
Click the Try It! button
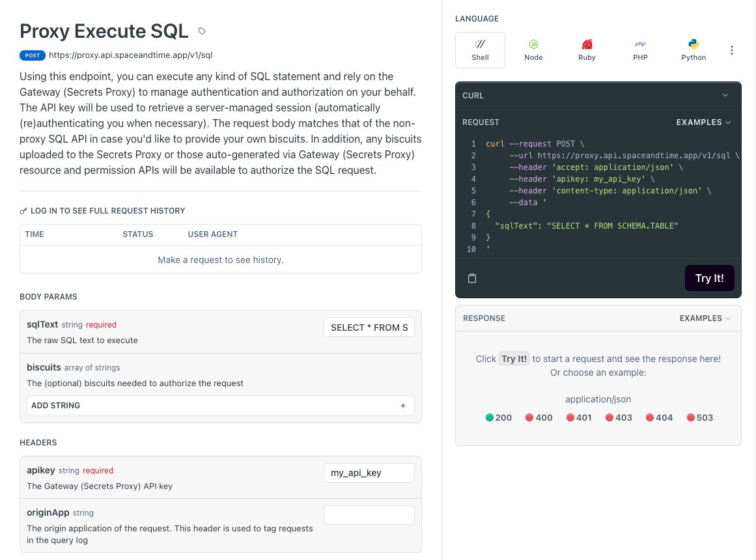(x=709, y=278)
